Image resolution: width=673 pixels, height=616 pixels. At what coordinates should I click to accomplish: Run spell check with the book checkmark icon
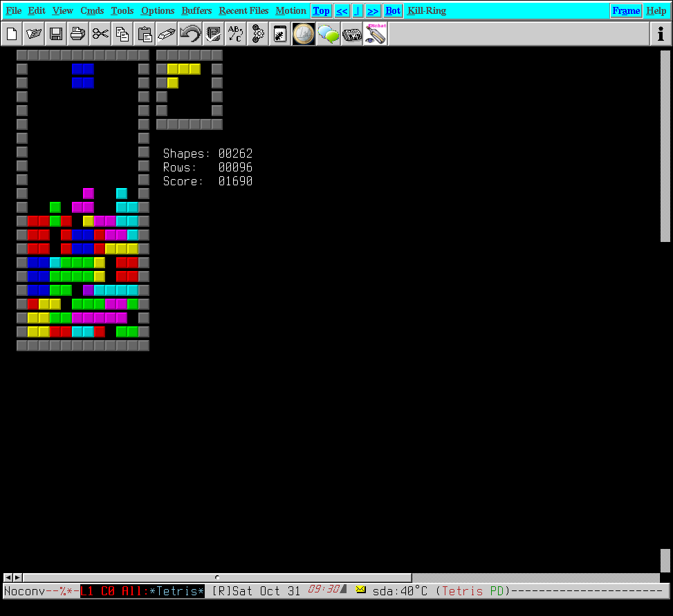pos(213,34)
